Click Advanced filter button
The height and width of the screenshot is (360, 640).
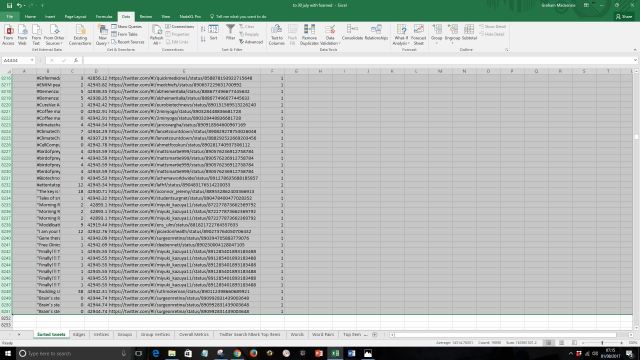pos(251,42)
